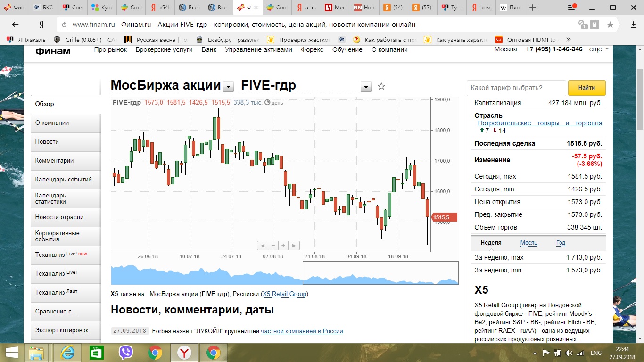Reload the page with the refresh icon

click(64, 25)
